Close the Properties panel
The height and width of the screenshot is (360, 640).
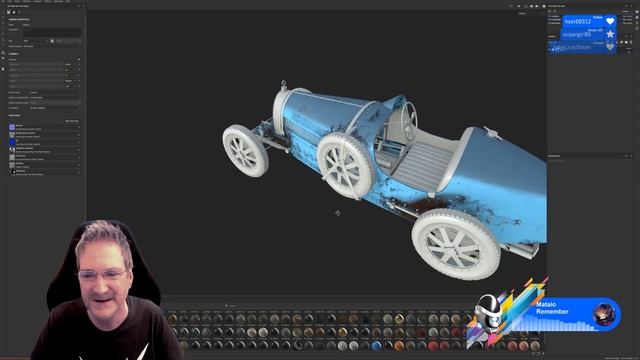[631, 156]
